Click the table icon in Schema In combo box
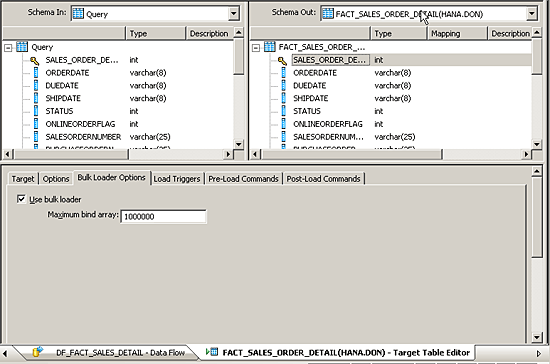This screenshot has height=364, width=550. 78,14
